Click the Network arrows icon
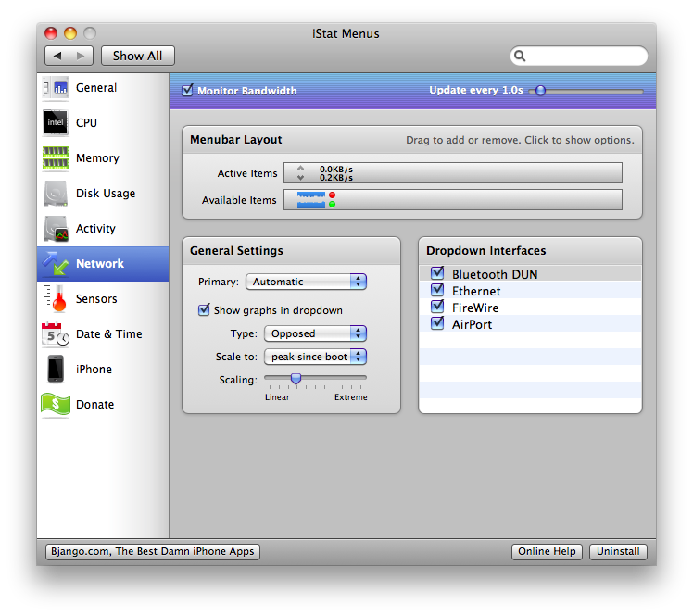Screen dimensions: 693x616 pos(56,263)
